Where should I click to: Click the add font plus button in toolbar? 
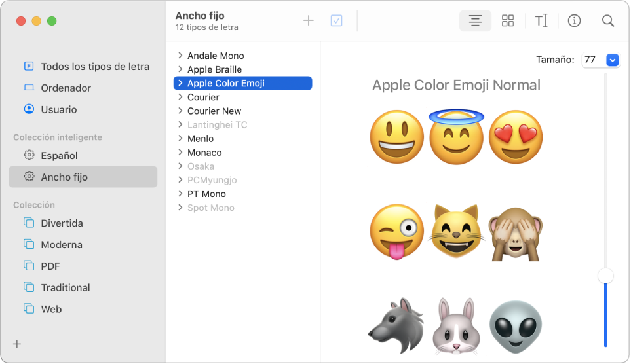[308, 20]
